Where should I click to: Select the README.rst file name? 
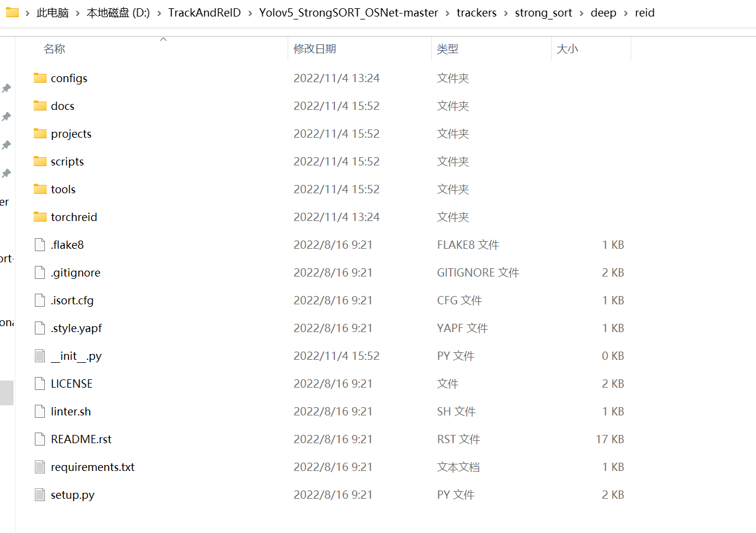point(81,439)
